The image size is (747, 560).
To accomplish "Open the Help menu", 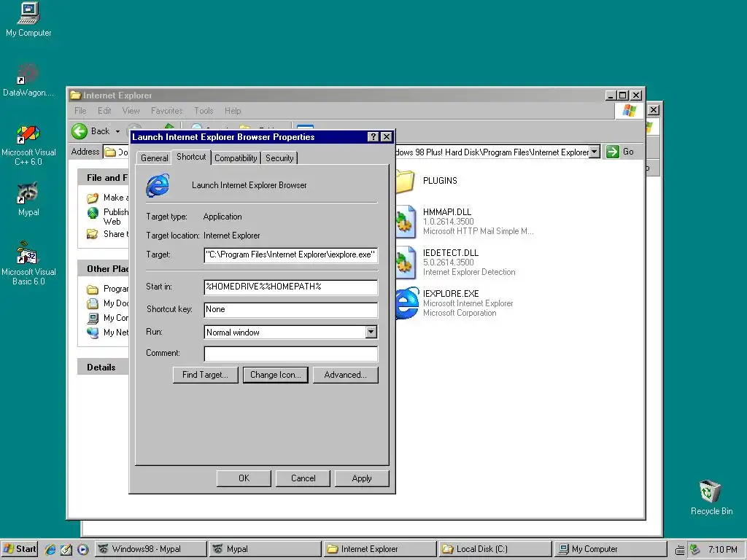I will tap(233, 111).
